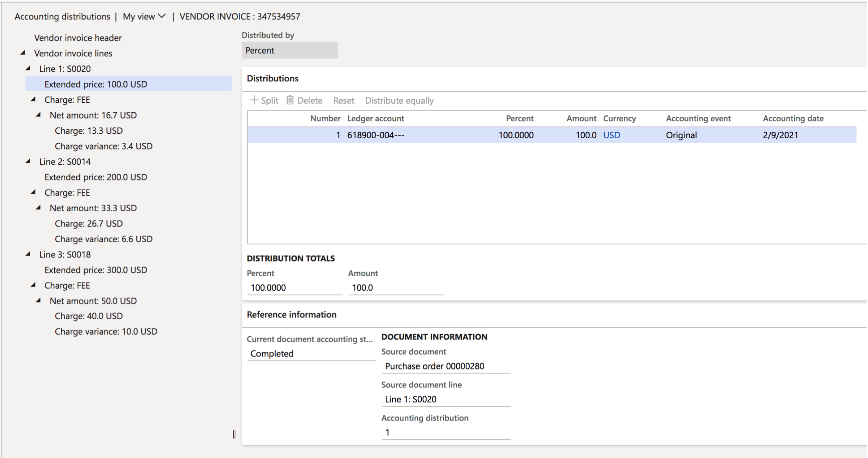This screenshot has height=458, width=868.
Task: Select Charge: 13.3 USD tree item
Action: (89, 131)
